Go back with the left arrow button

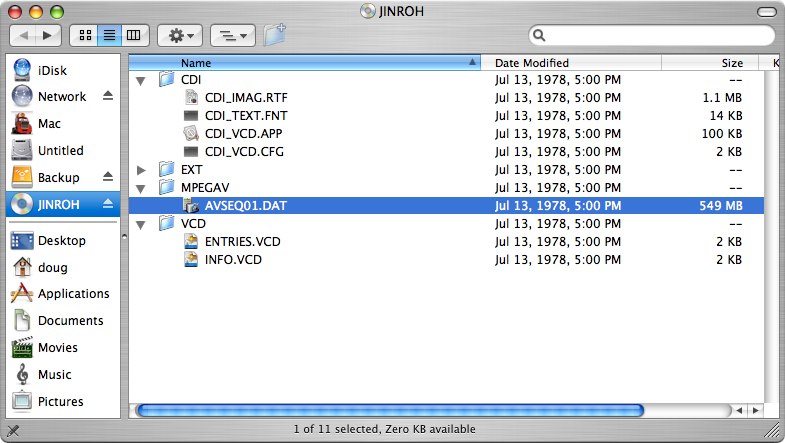(x=23, y=36)
